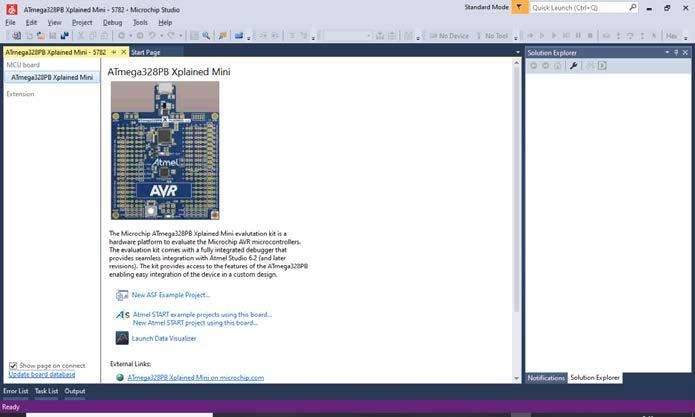Click the Data Visualizer icon
The height and width of the screenshot is (417, 695).
(122, 338)
